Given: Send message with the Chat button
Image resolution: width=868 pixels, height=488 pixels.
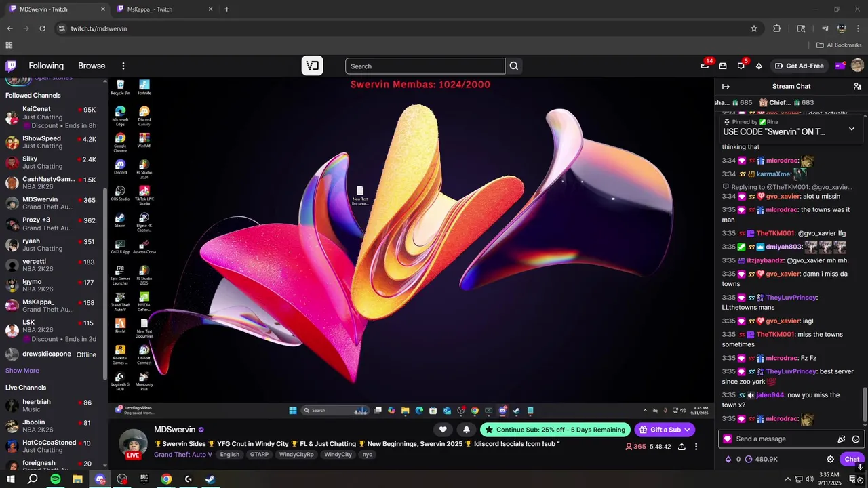Looking at the screenshot, I should [852, 459].
